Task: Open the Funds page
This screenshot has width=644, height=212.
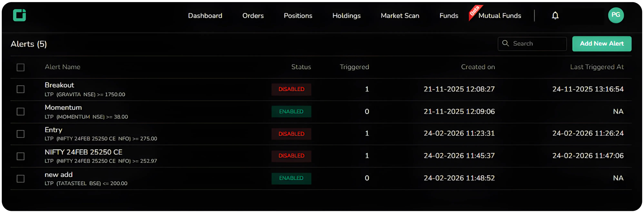Action: tap(449, 16)
